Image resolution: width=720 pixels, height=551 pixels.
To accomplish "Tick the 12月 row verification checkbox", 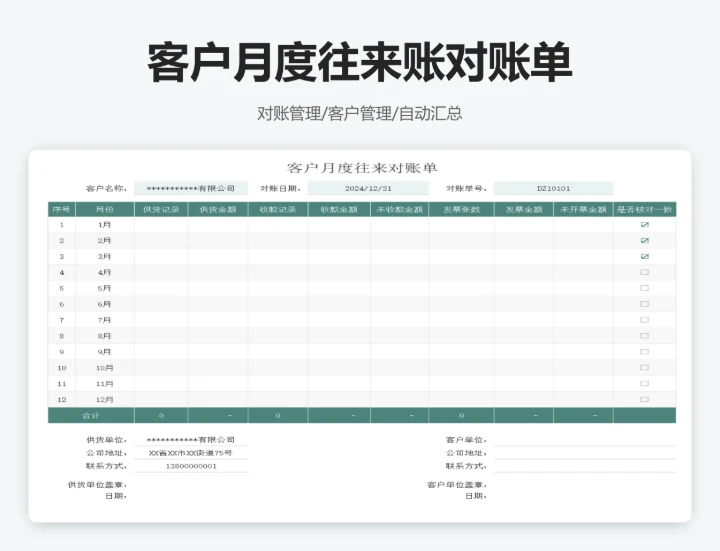I will pos(645,399).
